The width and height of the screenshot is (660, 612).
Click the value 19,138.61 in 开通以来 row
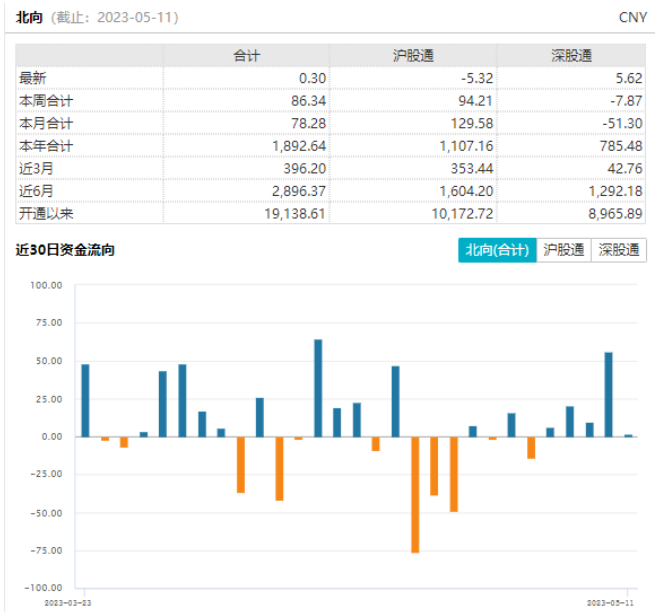295,214
